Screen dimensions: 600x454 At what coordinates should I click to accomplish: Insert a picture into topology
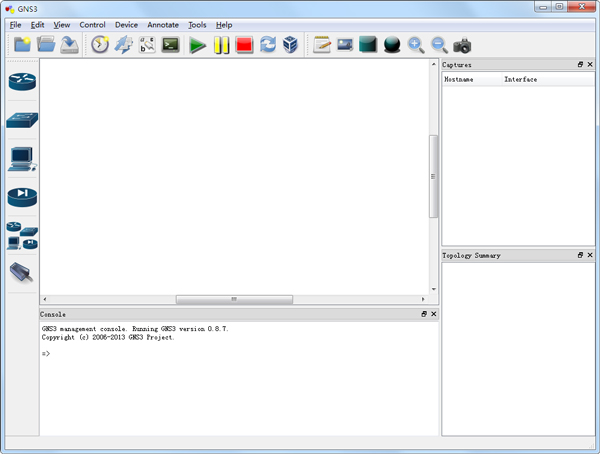pos(345,45)
